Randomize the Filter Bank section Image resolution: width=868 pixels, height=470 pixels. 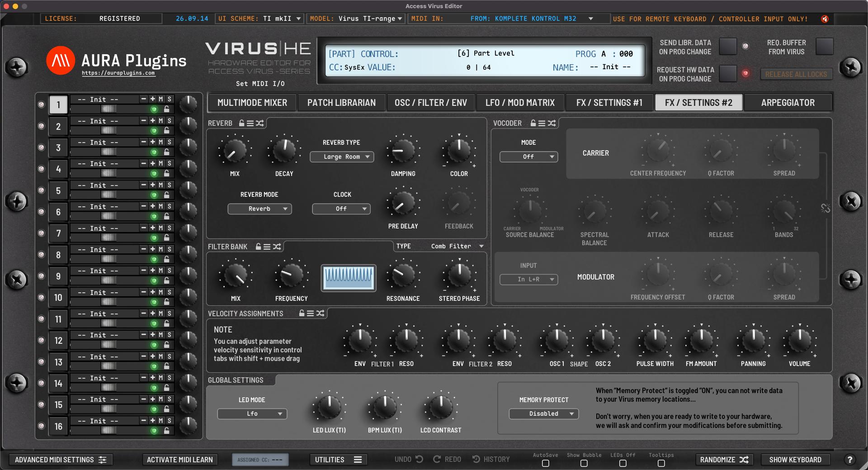click(277, 247)
